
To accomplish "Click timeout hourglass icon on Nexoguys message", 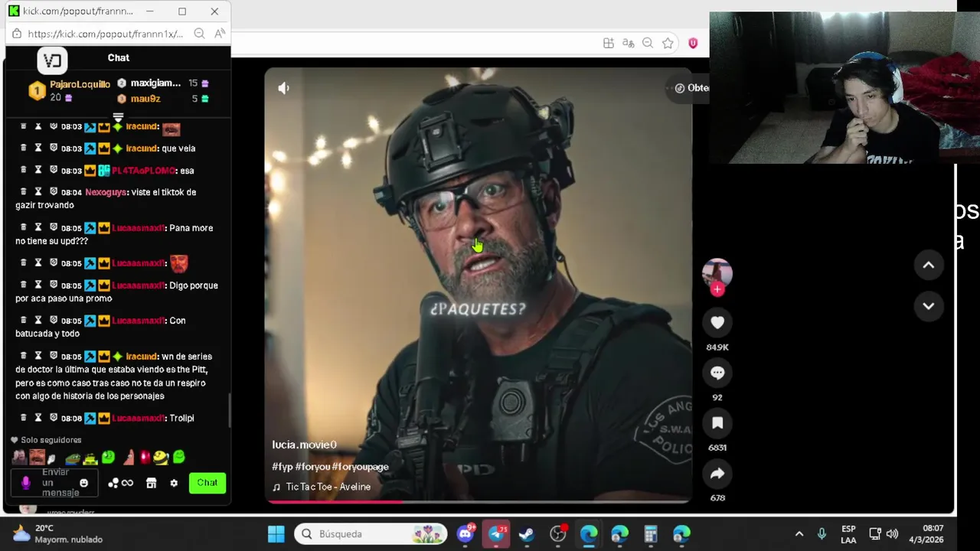I will click(38, 191).
